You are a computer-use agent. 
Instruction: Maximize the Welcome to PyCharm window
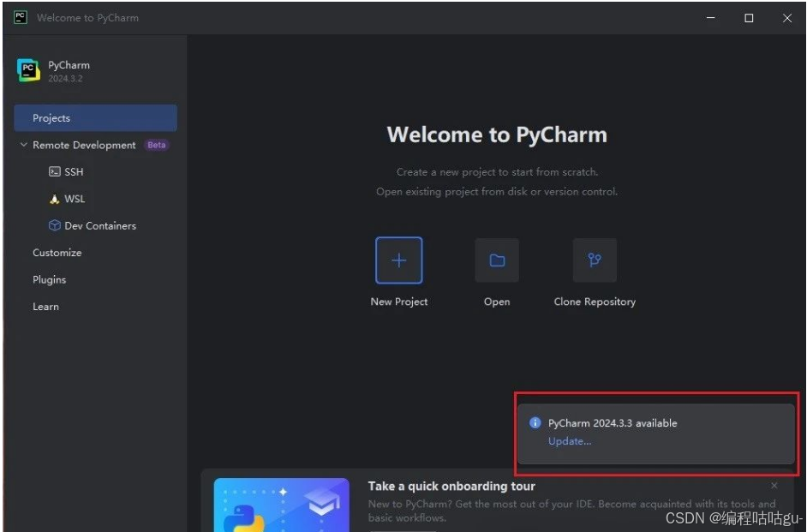coord(749,18)
